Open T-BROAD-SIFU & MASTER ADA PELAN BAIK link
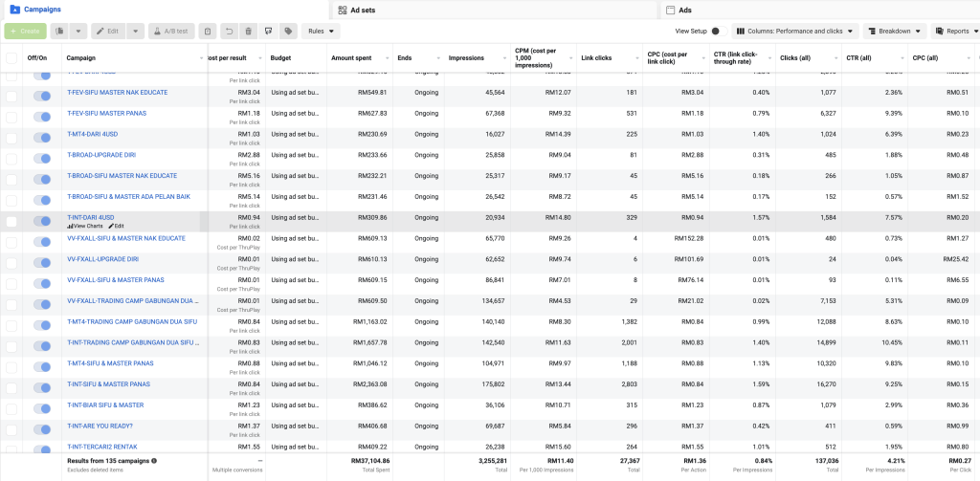 pos(129,197)
